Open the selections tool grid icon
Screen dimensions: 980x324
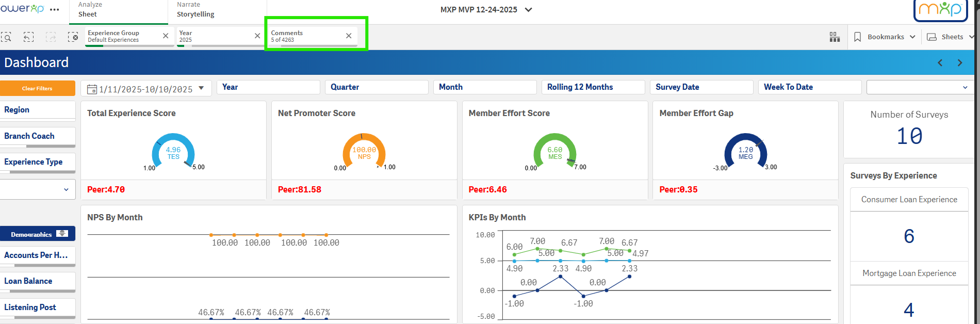point(834,37)
